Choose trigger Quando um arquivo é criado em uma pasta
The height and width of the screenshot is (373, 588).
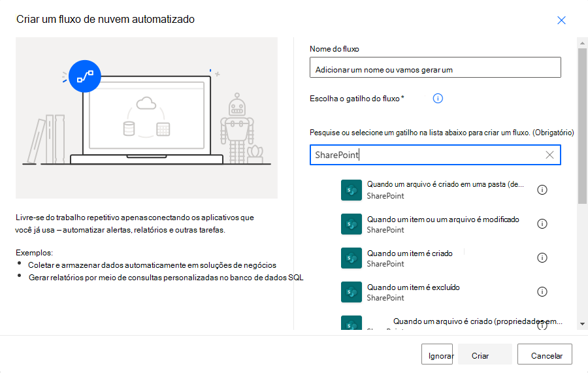tap(445, 184)
